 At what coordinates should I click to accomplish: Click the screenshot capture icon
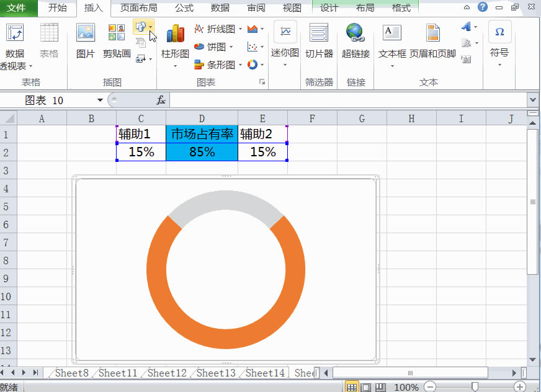click(x=140, y=58)
